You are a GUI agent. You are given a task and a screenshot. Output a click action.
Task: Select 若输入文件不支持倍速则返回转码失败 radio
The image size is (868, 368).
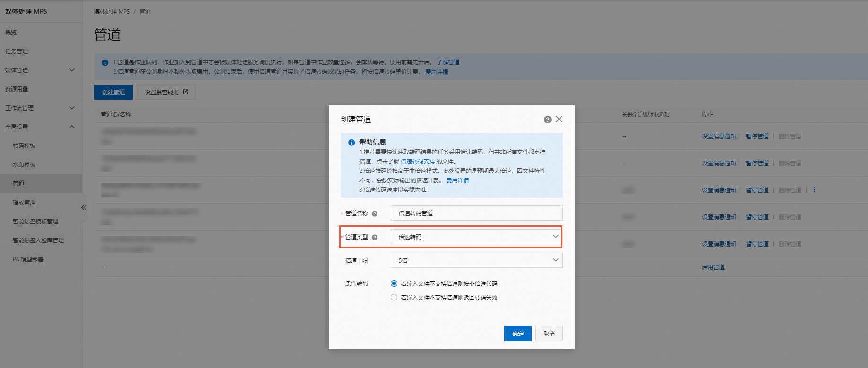tap(394, 297)
